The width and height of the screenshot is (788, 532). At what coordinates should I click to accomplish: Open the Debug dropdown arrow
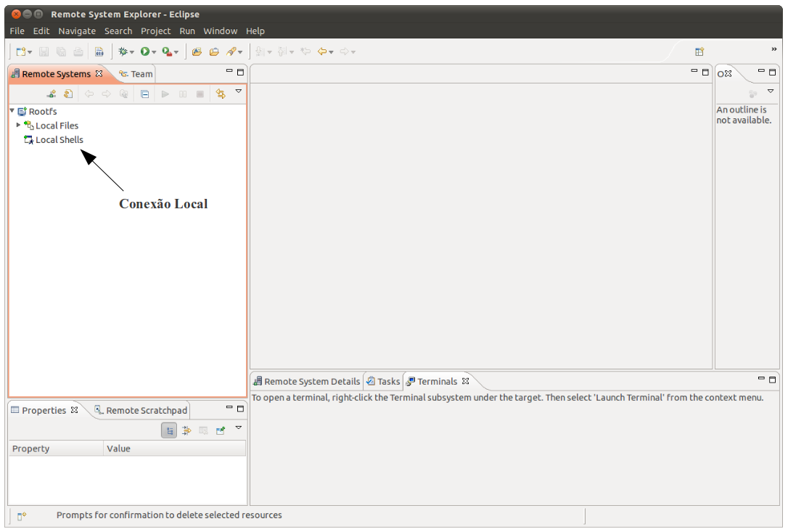pyautogui.click(x=131, y=52)
